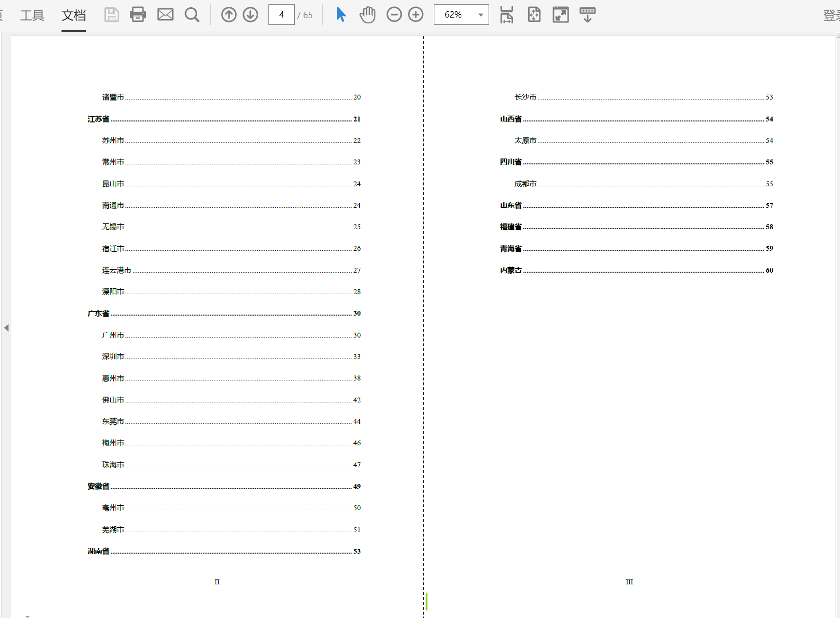
Task: Open the 内蒙古 contents entry
Action: pyautogui.click(x=636, y=270)
